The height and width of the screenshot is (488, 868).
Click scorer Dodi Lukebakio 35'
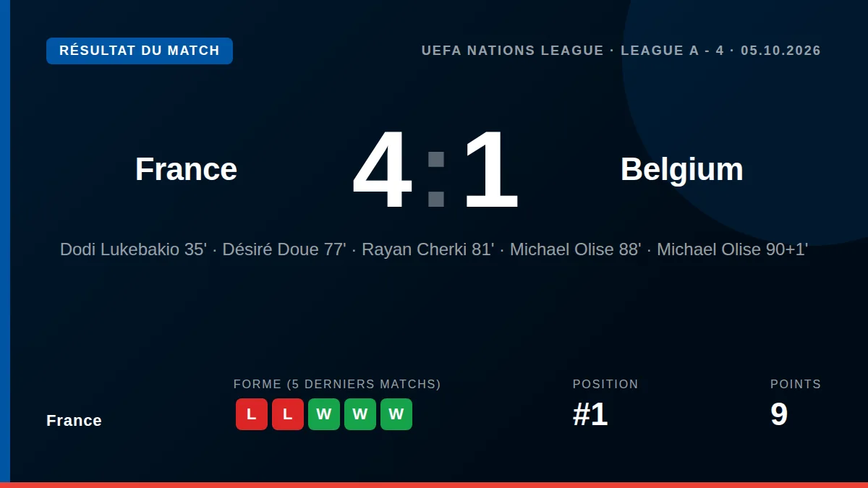point(133,249)
